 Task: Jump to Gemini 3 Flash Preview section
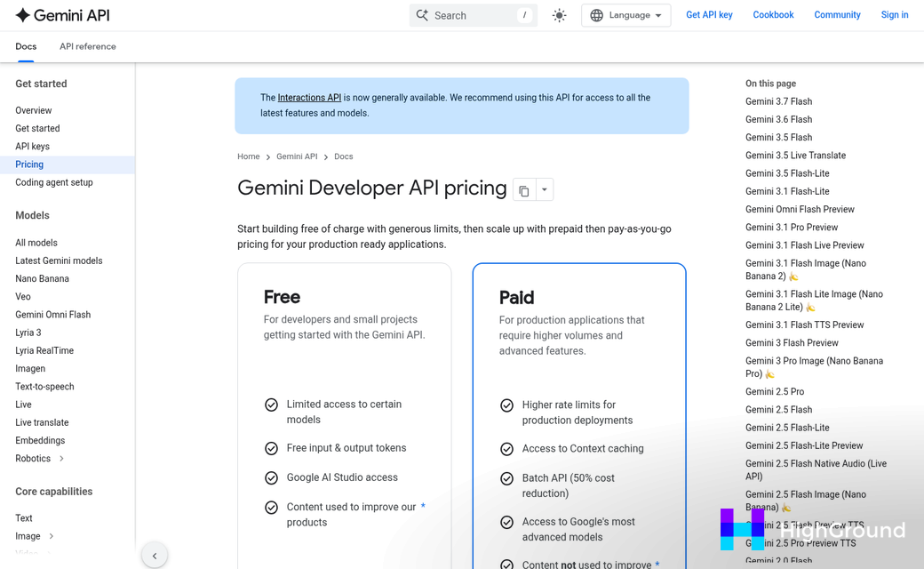pyautogui.click(x=792, y=342)
